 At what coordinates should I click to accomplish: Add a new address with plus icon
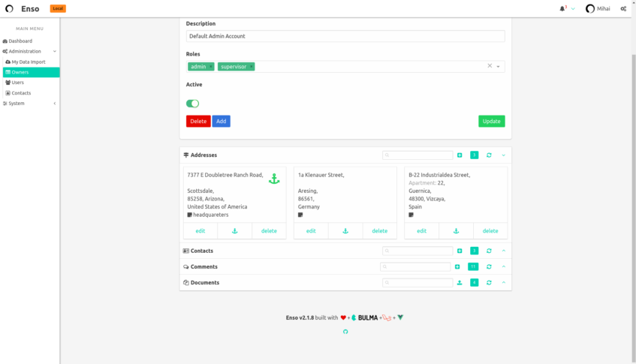pyautogui.click(x=460, y=155)
